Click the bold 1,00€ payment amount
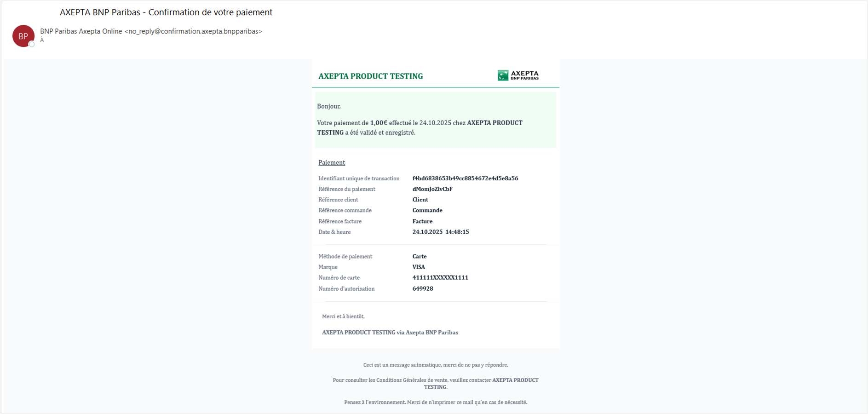 tap(379, 123)
